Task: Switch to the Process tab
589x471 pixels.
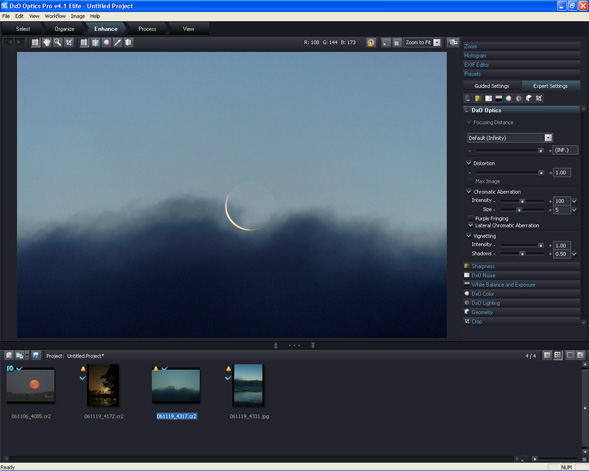Action: point(147,29)
